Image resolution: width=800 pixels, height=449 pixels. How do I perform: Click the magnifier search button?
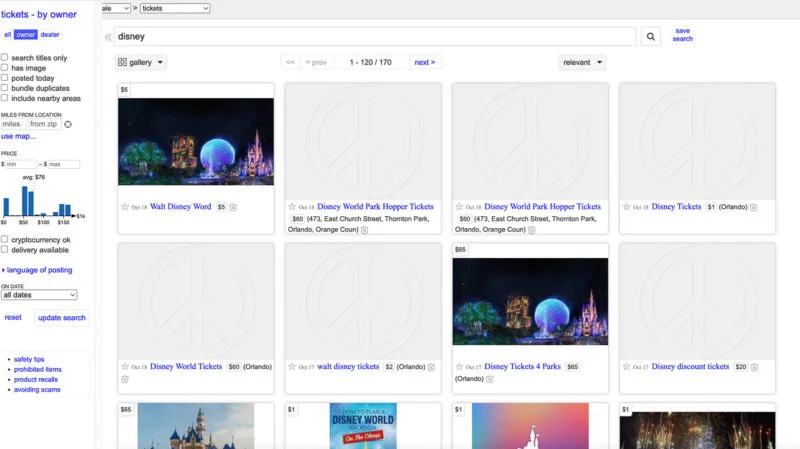point(651,37)
